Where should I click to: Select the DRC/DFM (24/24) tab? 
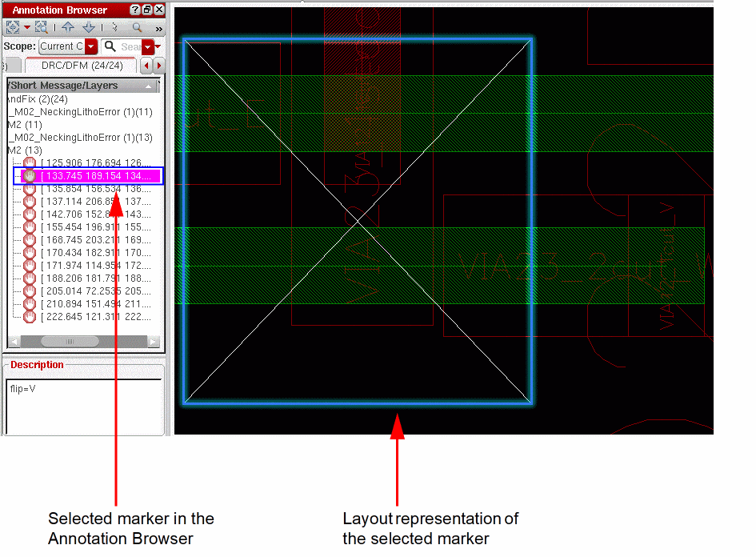click(82, 66)
